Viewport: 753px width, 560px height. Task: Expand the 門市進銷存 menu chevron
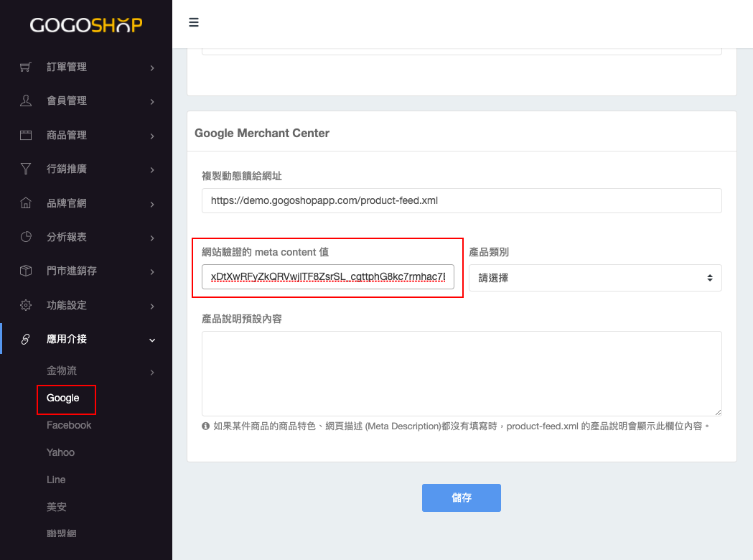pos(152,272)
